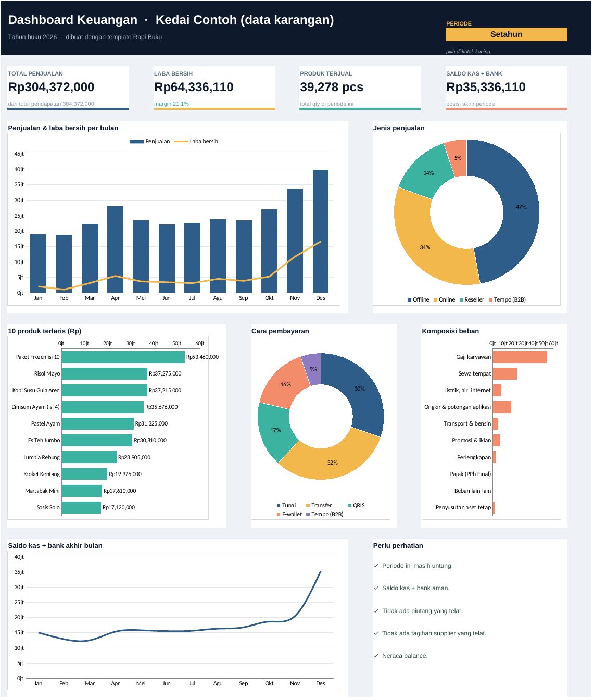This screenshot has width=594, height=700.
Task: Click the Apr bar in the Penjualan chart
Action: click(116, 251)
